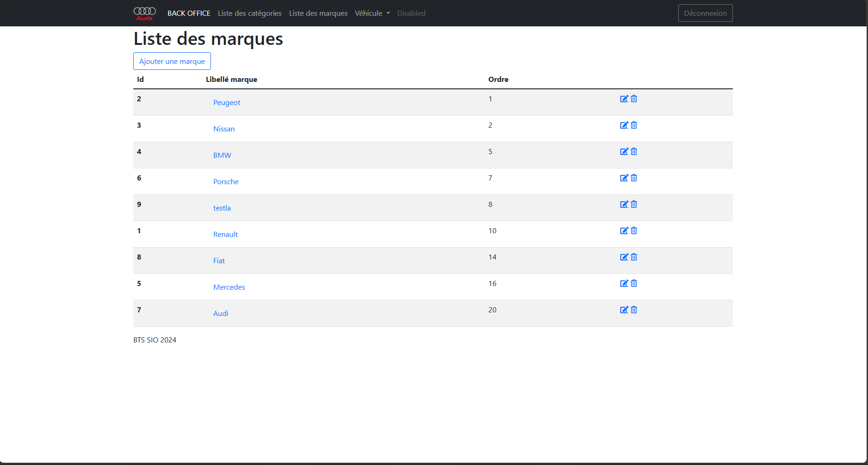This screenshot has width=868, height=465.
Task: Click the Déconnexion button
Action: 705,13
